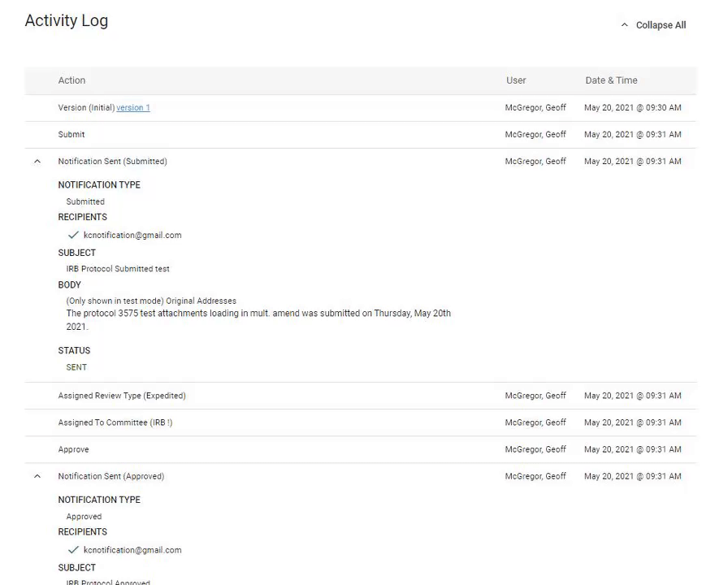Image resolution: width=728 pixels, height=585 pixels.
Task: Select the Action column header
Action: pos(71,80)
